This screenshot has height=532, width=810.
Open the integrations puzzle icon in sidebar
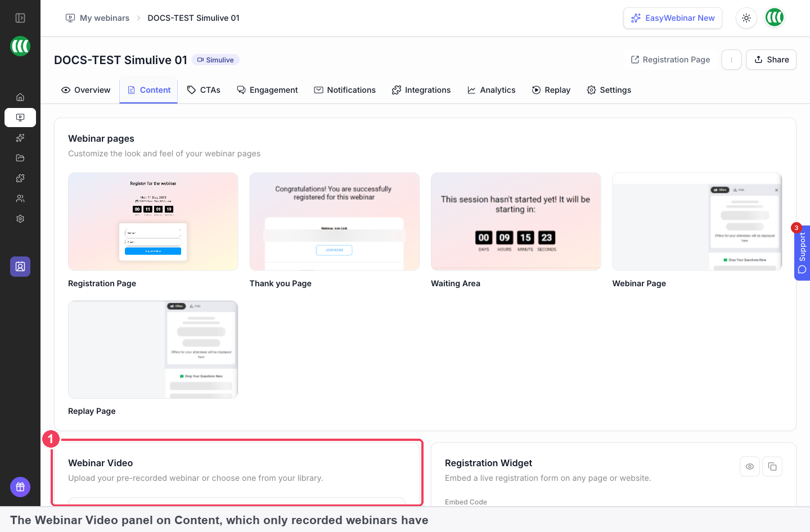[20, 178]
